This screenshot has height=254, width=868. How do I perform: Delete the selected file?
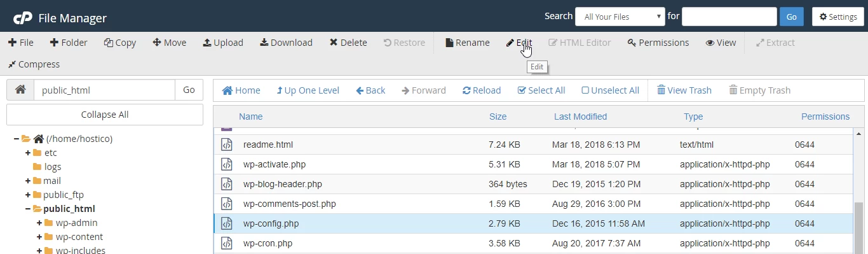point(348,43)
